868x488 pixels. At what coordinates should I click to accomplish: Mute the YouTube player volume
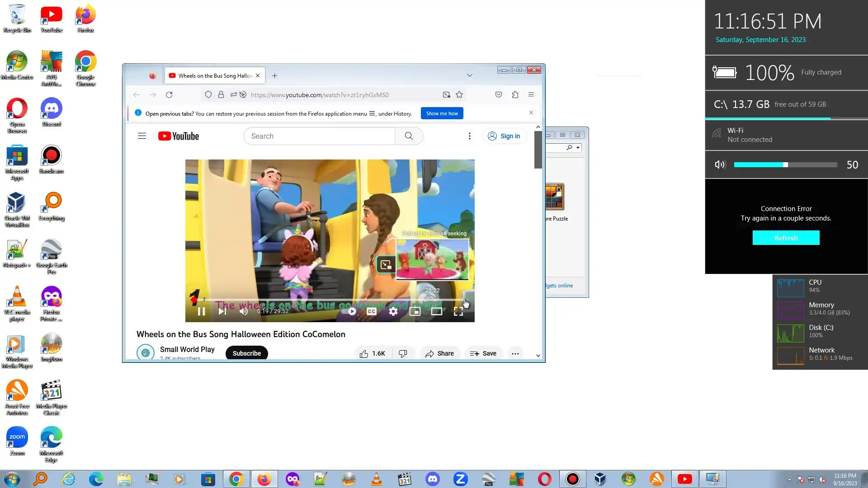tap(244, 311)
